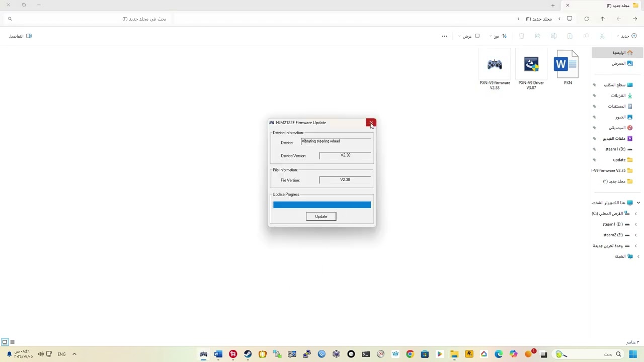Image resolution: width=644 pixels, height=362 pixels.
Task: Go up one folder level
Action: click(602, 19)
